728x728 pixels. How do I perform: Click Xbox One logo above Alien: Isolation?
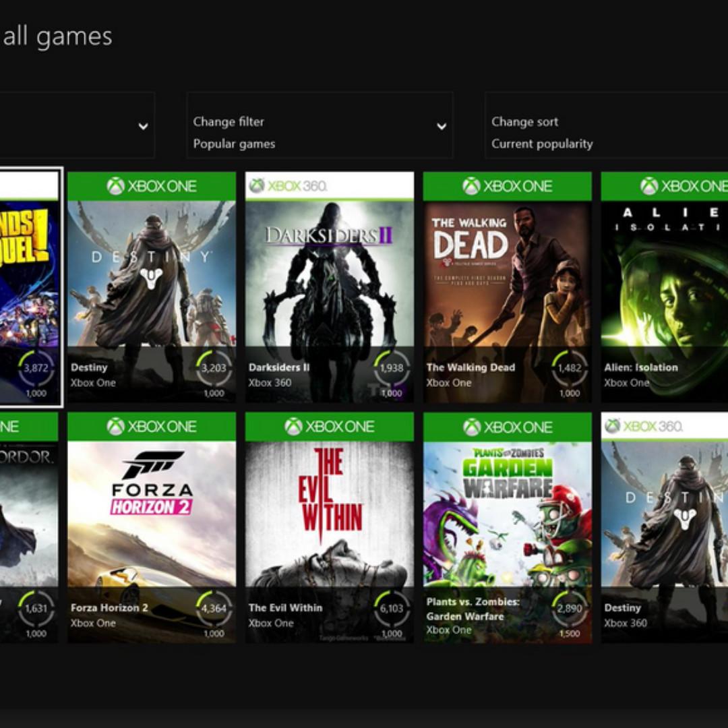(x=684, y=186)
